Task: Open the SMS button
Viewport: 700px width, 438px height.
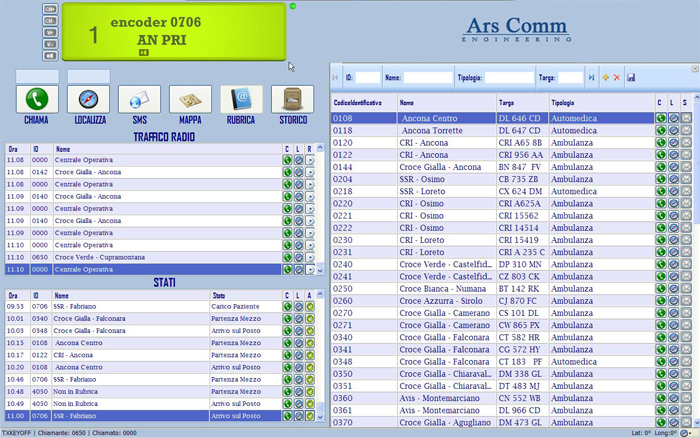Action: coord(139,99)
